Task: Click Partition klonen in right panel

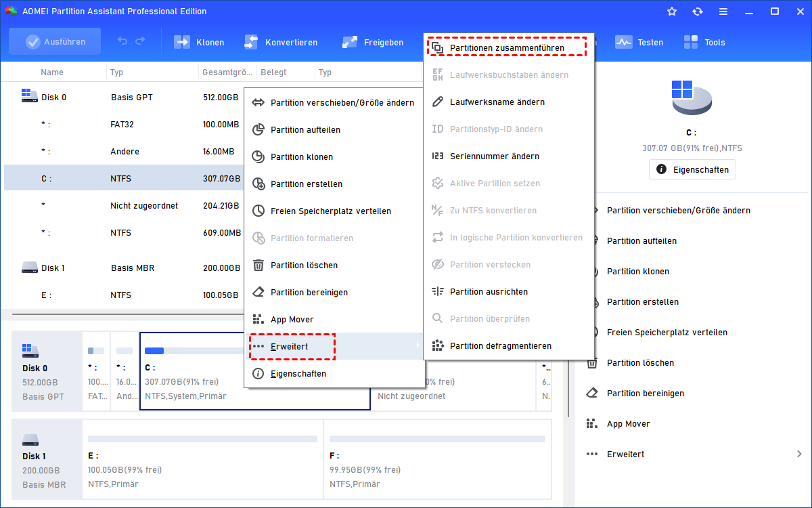Action: pyautogui.click(x=638, y=272)
